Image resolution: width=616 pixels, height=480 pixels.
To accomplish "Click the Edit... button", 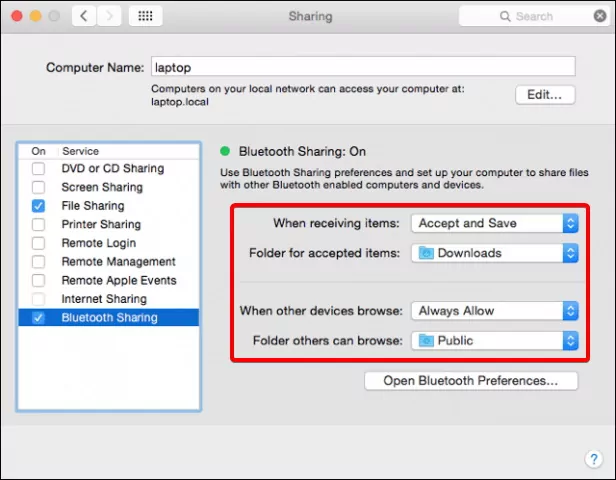I will 545,95.
